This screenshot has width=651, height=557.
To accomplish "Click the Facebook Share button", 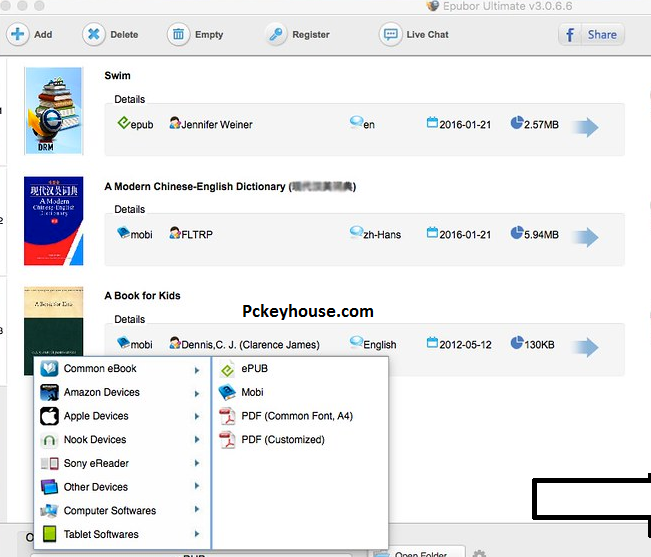I will point(591,34).
